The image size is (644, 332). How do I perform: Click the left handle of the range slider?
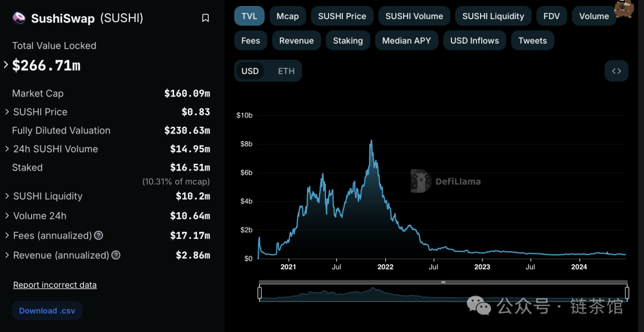[x=259, y=293]
